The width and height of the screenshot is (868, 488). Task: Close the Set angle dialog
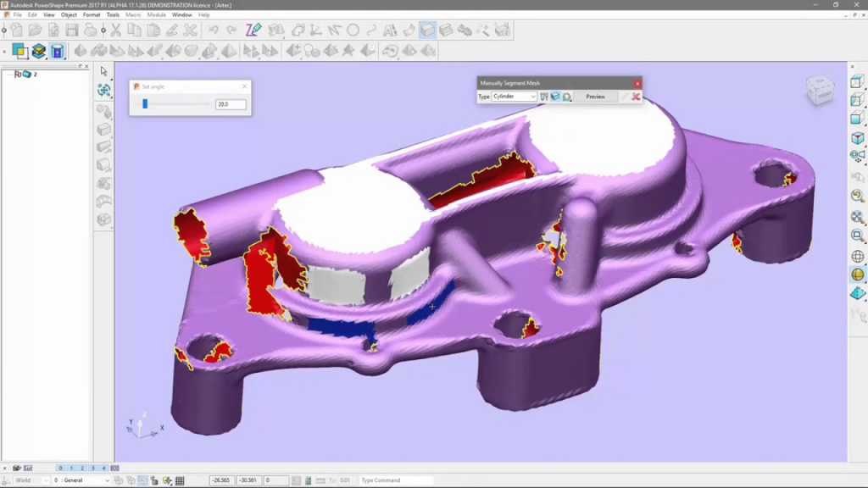tap(245, 86)
